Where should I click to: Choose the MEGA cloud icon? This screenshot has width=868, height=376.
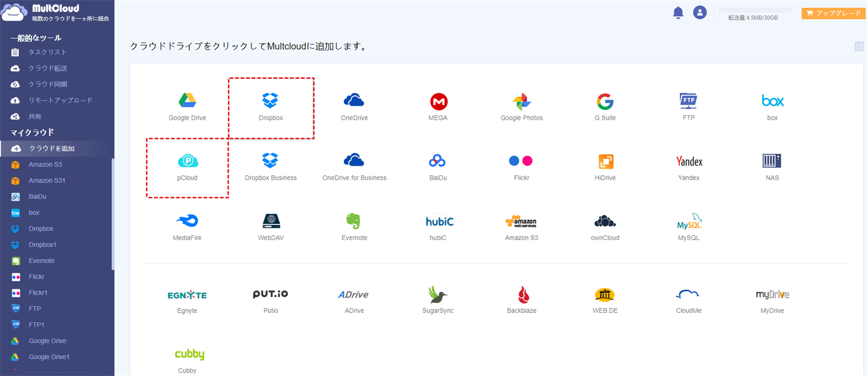click(x=439, y=107)
